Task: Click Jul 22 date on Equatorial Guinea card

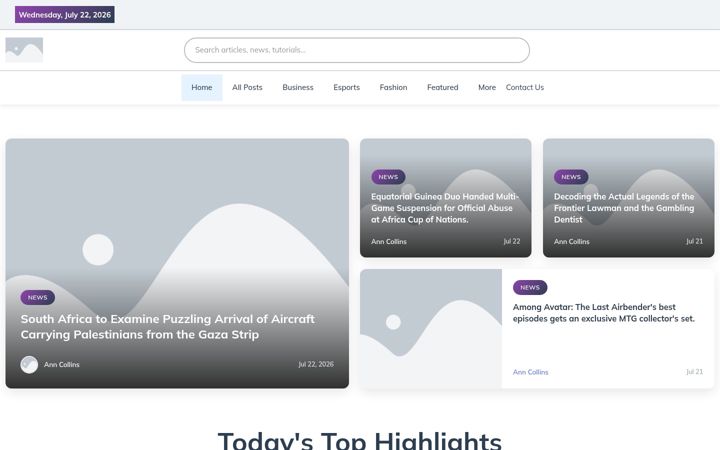Action: tap(512, 241)
